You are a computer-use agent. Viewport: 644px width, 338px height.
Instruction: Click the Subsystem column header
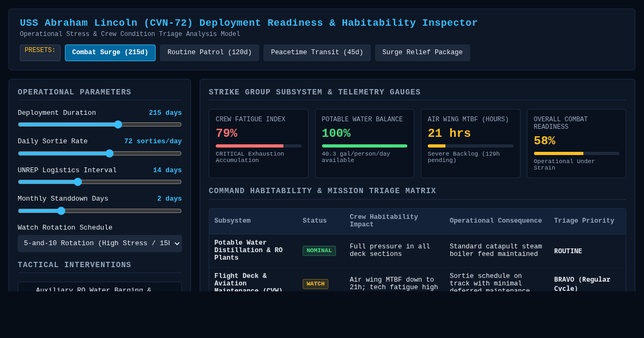(232, 221)
